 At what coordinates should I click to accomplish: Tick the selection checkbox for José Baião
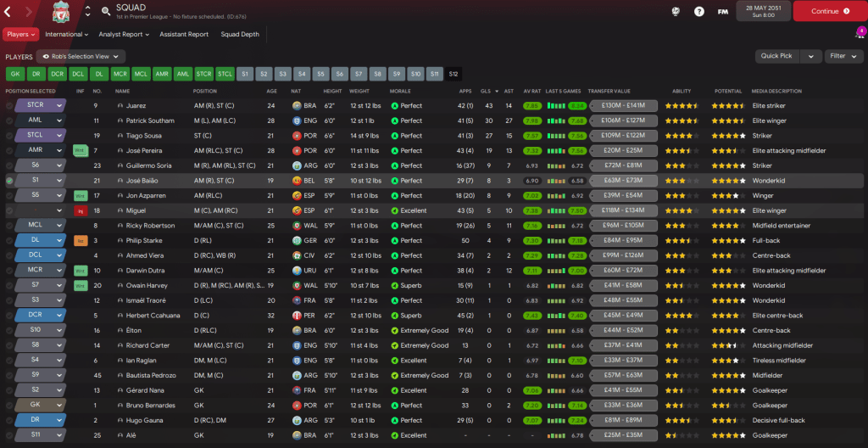[9, 181]
